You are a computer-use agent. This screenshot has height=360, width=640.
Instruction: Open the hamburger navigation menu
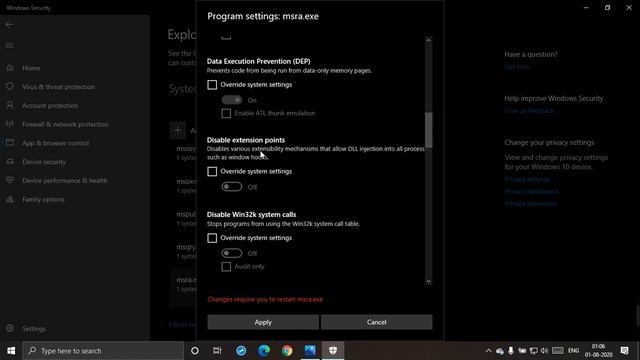tap(9, 45)
